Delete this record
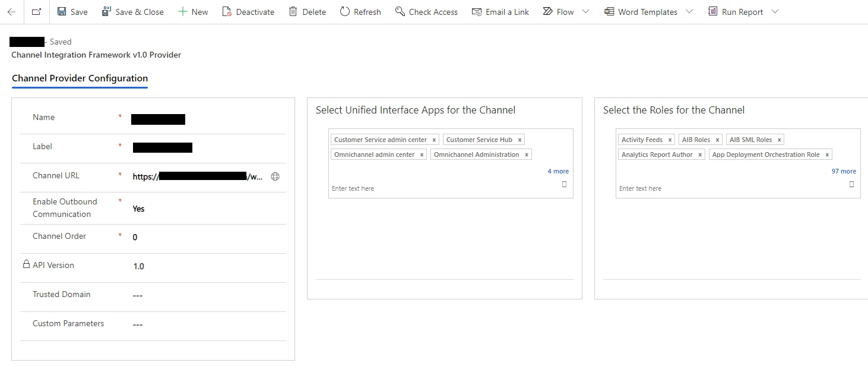 [307, 12]
